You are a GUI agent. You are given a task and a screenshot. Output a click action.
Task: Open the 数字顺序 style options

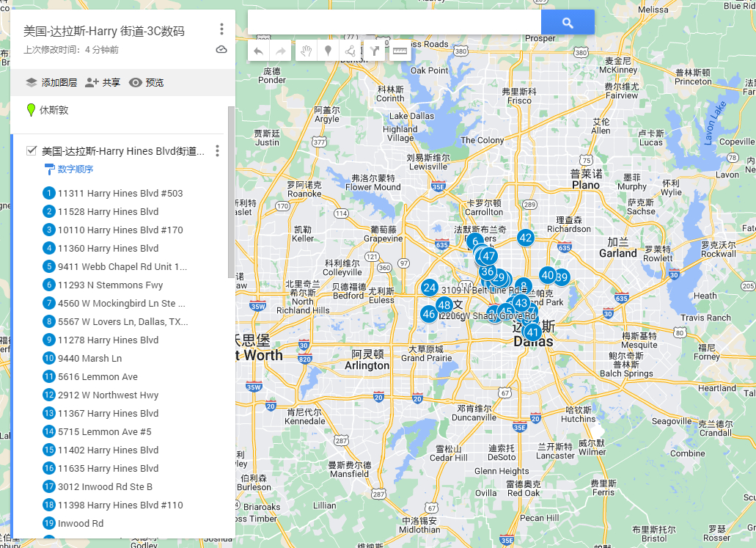tap(70, 169)
